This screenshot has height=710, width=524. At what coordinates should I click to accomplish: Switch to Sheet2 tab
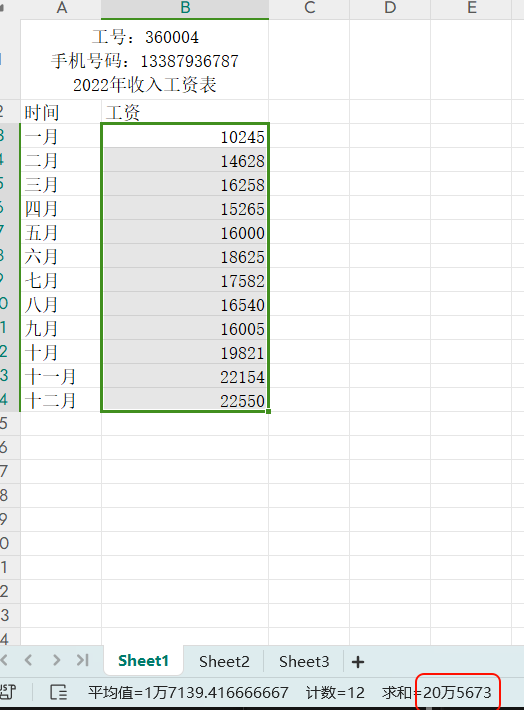point(224,662)
